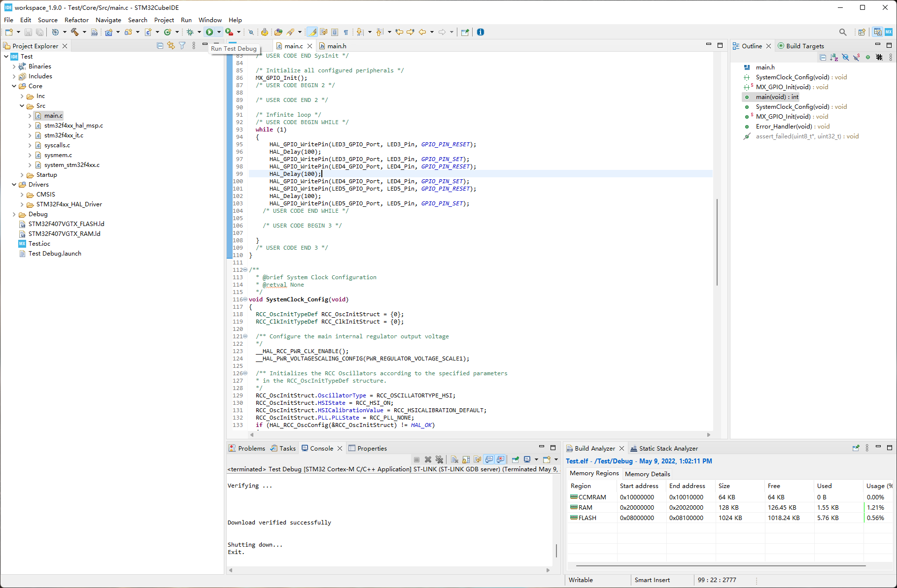This screenshot has width=897, height=588.
Task: Click the Information Center blue icon
Action: [x=481, y=32]
